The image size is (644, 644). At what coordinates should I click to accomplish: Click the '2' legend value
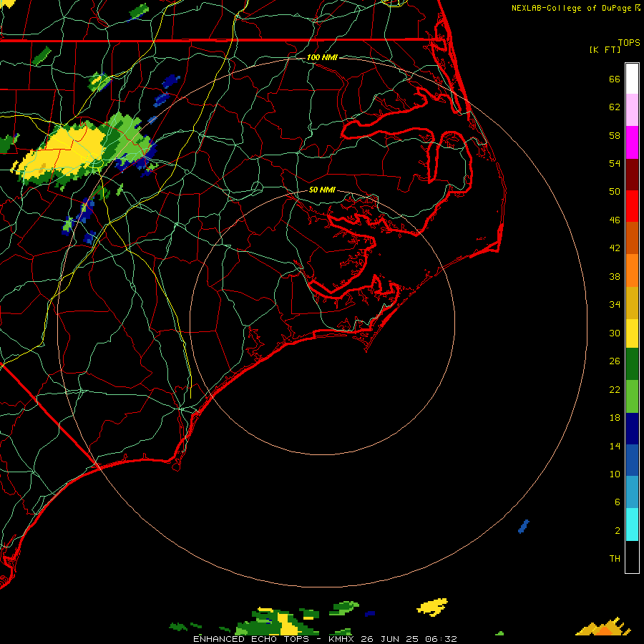coord(618,531)
